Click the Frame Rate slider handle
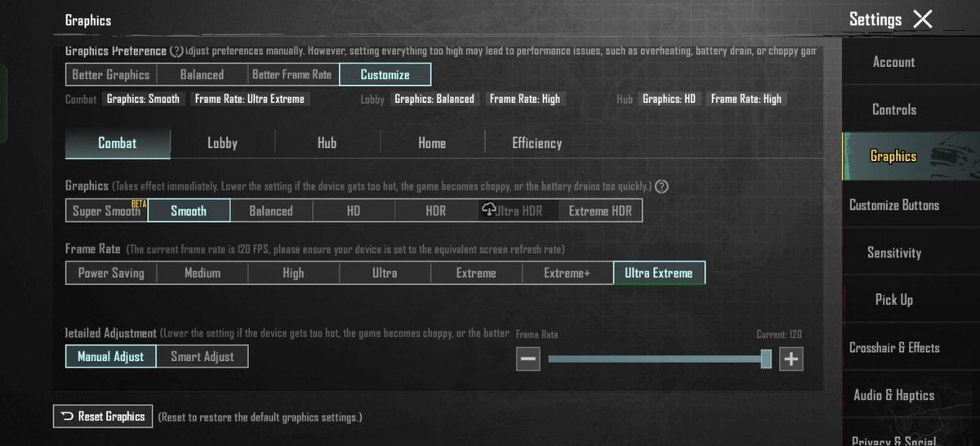The height and width of the screenshot is (446, 980). point(766,359)
